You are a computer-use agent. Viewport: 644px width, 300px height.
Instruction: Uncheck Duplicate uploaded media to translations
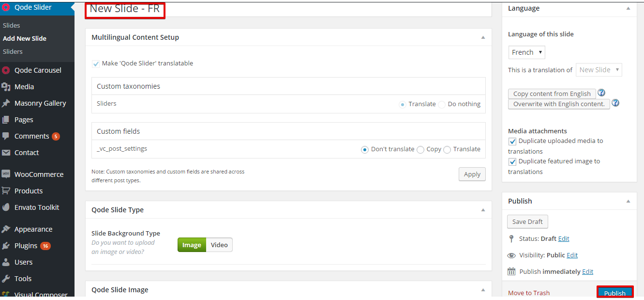(x=512, y=141)
